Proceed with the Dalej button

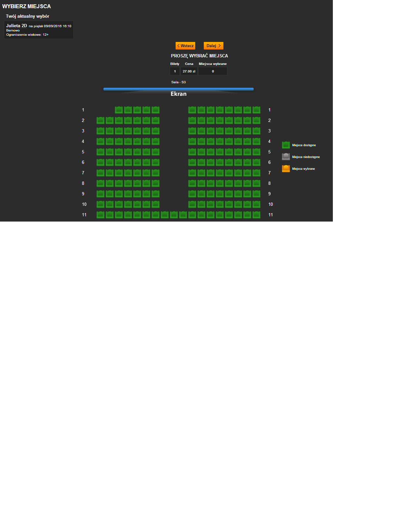[x=213, y=46]
